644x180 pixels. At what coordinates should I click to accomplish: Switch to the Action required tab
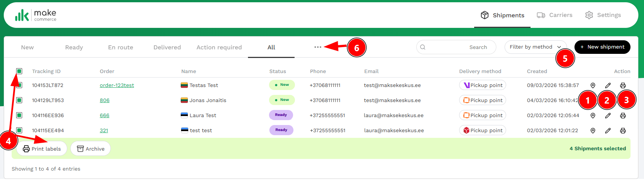tap(219, 47)
